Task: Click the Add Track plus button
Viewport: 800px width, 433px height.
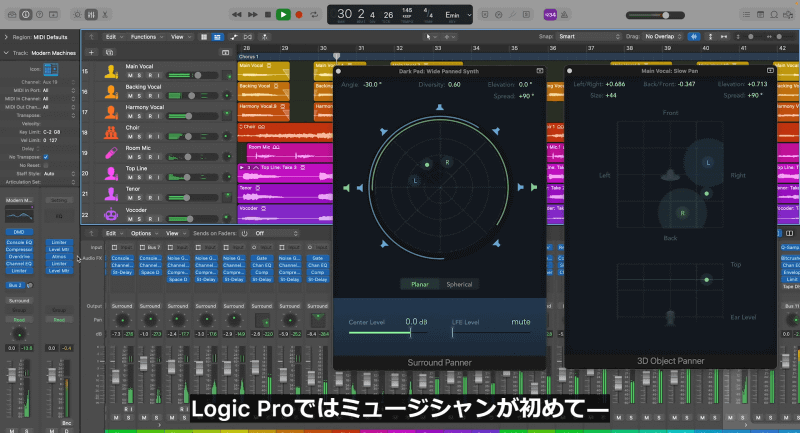Action: (91, 53)
